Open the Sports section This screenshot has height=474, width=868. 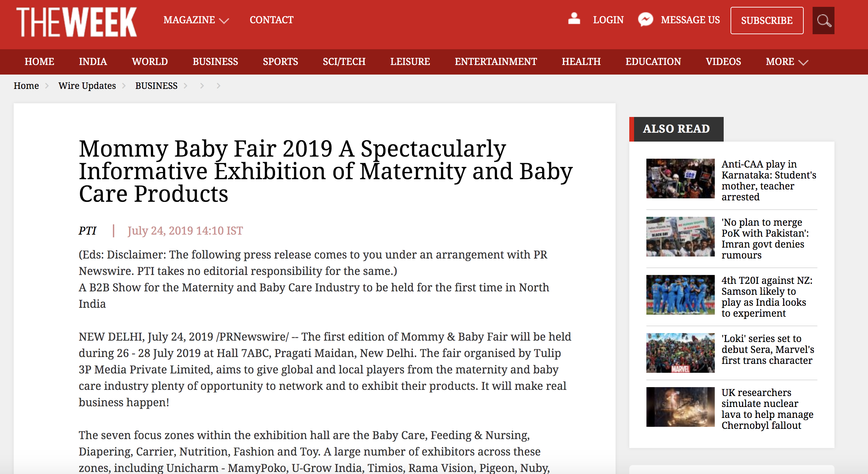coord(280,62)
